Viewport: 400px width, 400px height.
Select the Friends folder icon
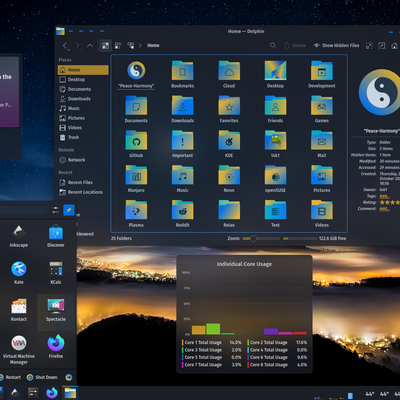[x=275, y=105]
